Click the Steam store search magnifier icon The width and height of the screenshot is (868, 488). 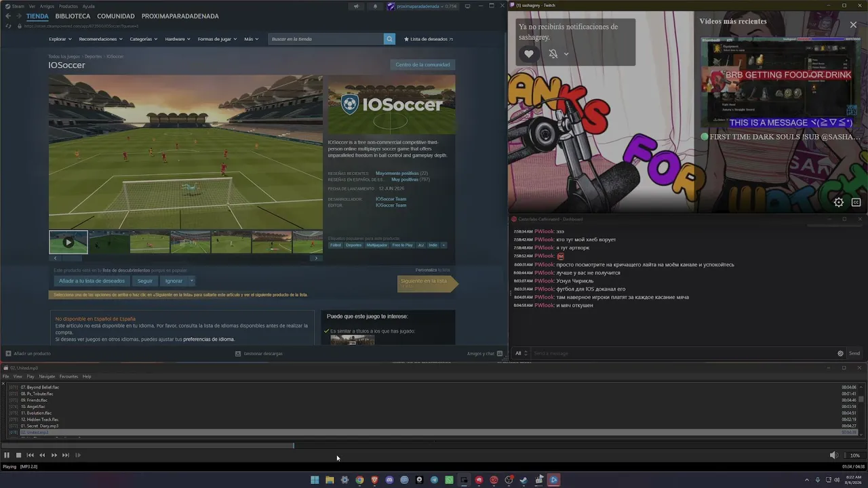pyautogui.click(x=389, y=39)
